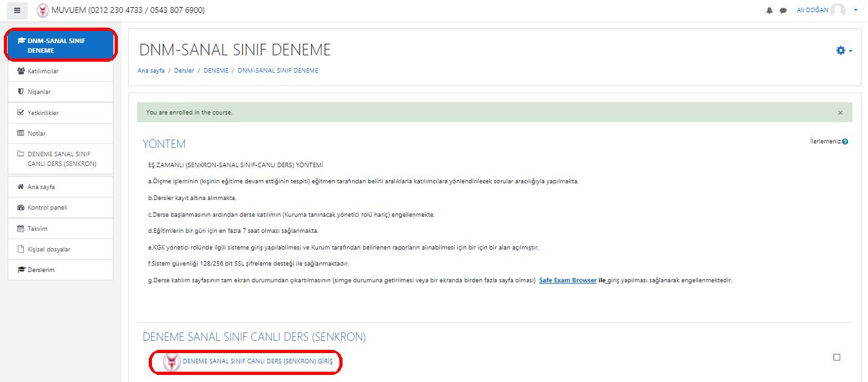The height and width of the screenshot is (382, 868).
Task: Dismiss the enrolled in course notification
Action: pyautogui.click(x=840, y=113)
